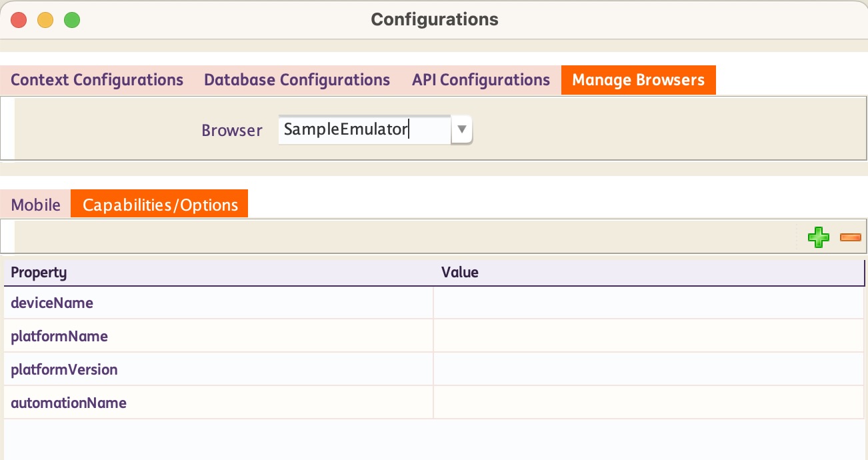868x460 pixels.
Task: Click the orange minus remove-capability icon
Action: (850, 237)
